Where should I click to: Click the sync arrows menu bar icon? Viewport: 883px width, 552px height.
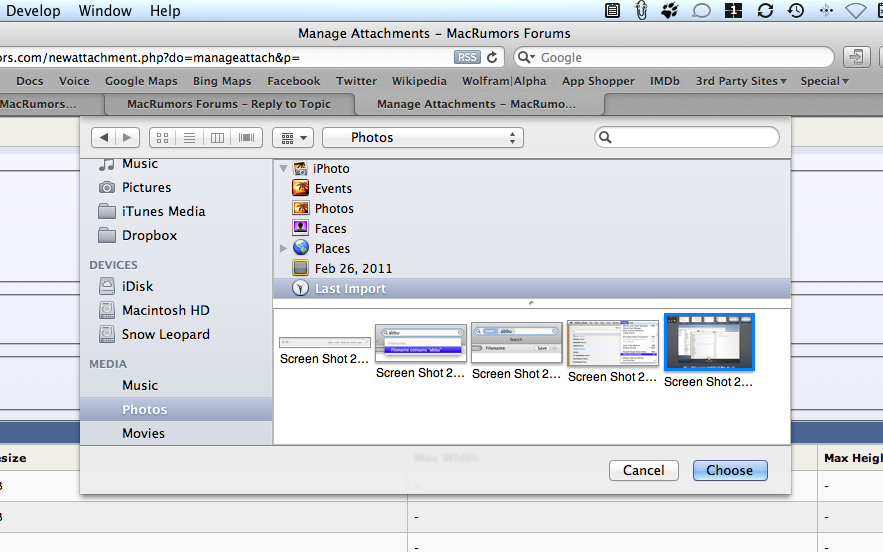[x=765, y=10]
